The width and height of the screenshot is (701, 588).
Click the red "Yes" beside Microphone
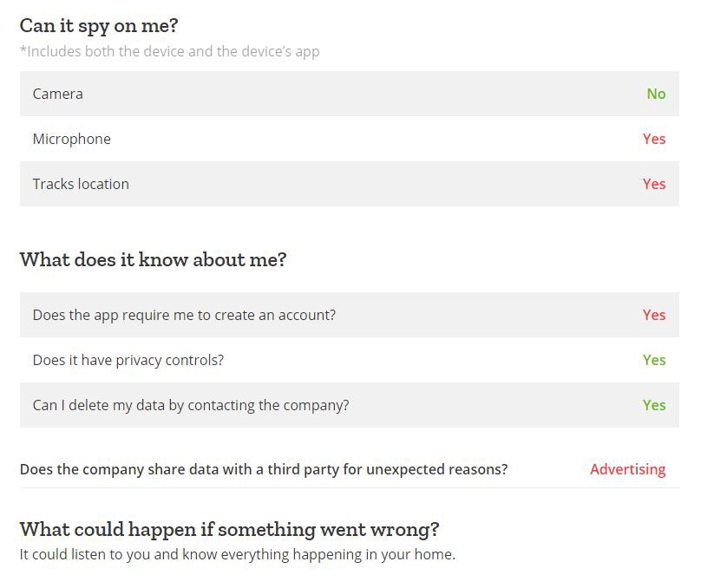(654, 139)
